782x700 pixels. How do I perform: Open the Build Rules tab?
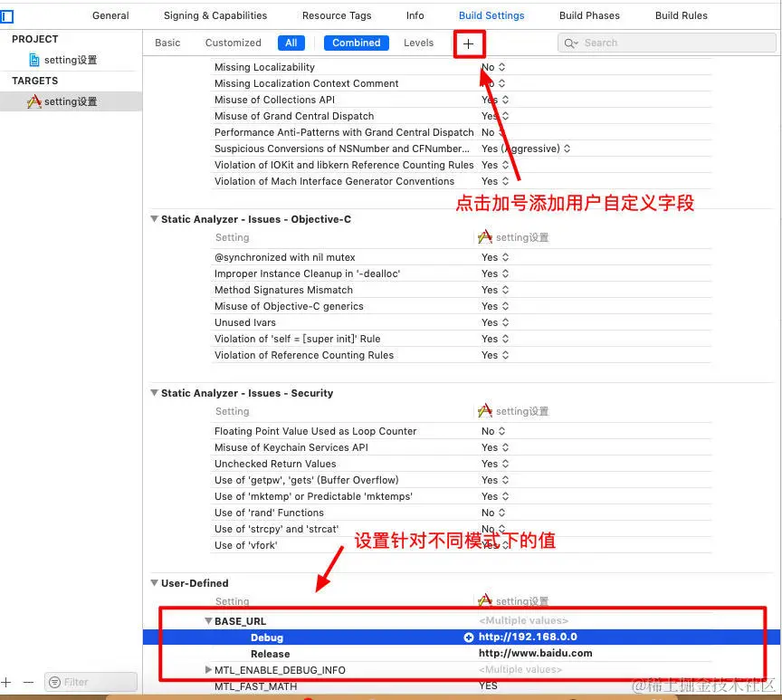click(682, 15)
